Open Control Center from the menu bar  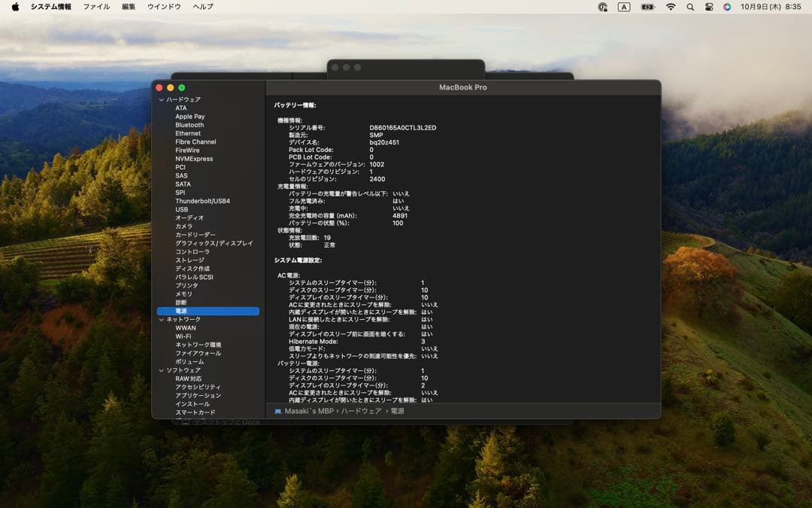708,7
